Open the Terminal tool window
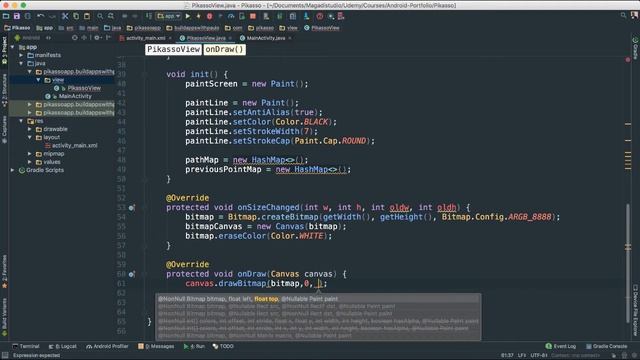This screenshot has width=640, height=360. (26, 347)
